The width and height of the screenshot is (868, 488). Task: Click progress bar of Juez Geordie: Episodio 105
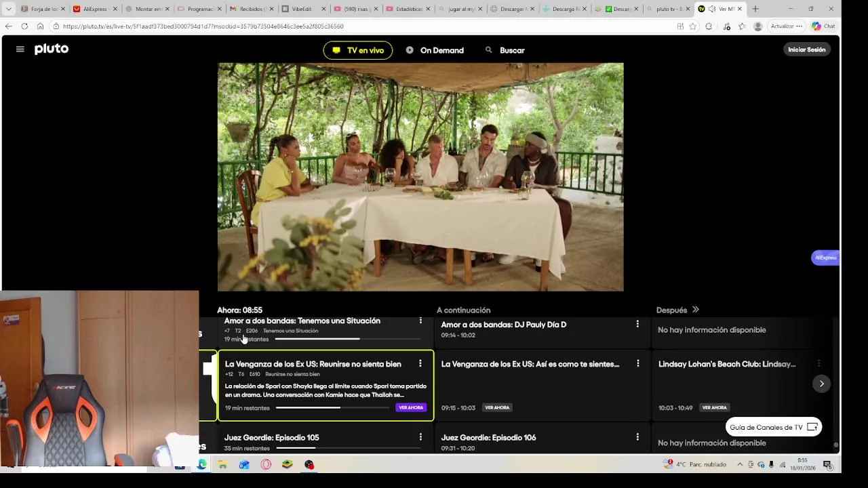coord(349,448)
